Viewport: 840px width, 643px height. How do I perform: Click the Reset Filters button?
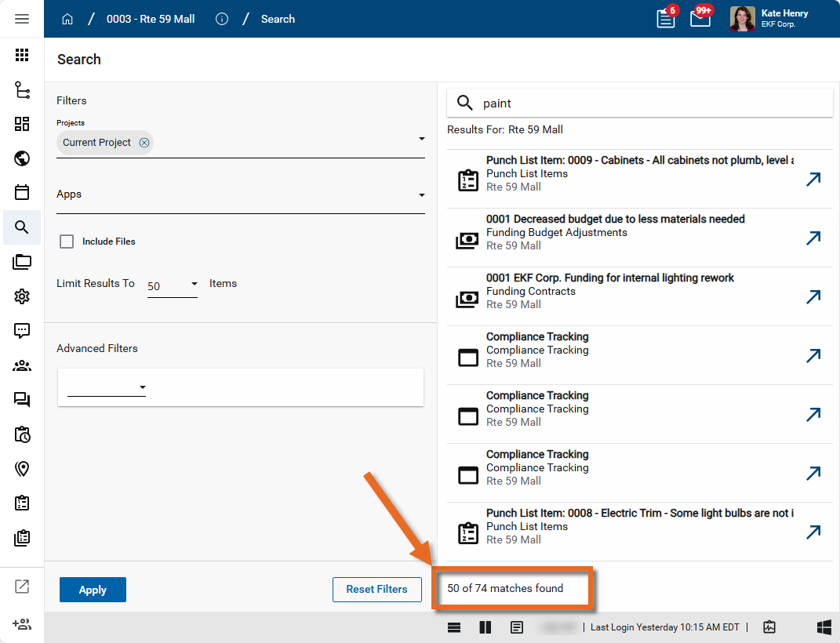pos(376,590)
